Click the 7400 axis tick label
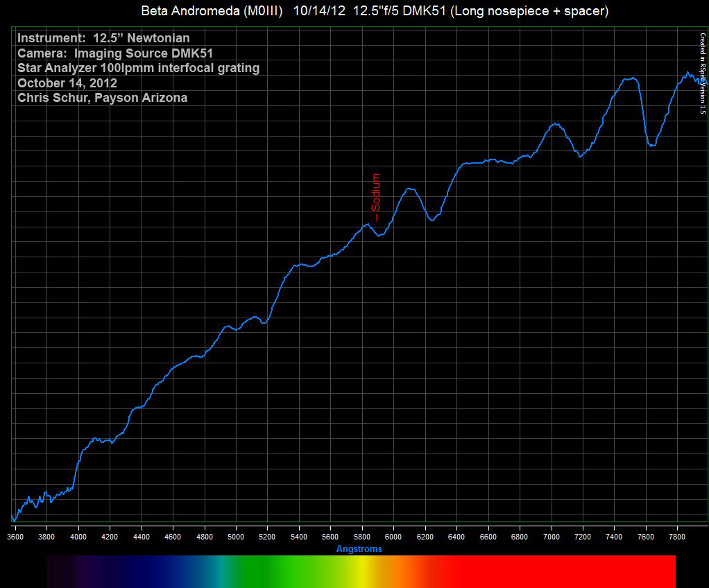The width and height of the screenshot is (709, 588). coord(614,537)
